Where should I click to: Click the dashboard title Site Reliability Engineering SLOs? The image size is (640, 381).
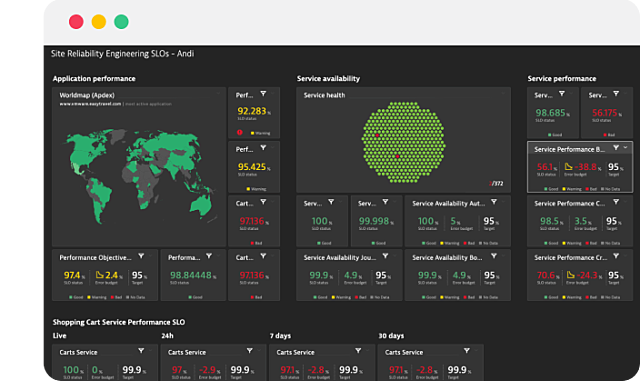122,53
